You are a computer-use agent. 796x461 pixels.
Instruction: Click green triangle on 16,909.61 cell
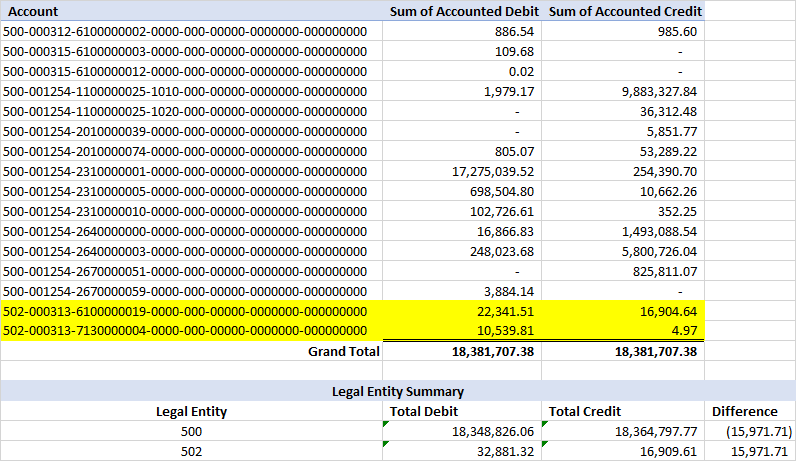pyautogui.click(x=545, y=444)
